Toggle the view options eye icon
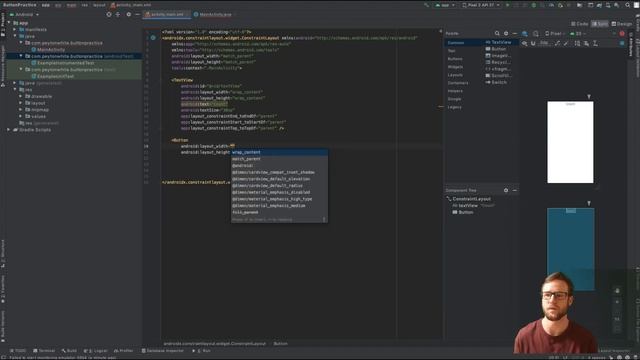This screenshot has width=640, height=360. click(x=524, y=43)
